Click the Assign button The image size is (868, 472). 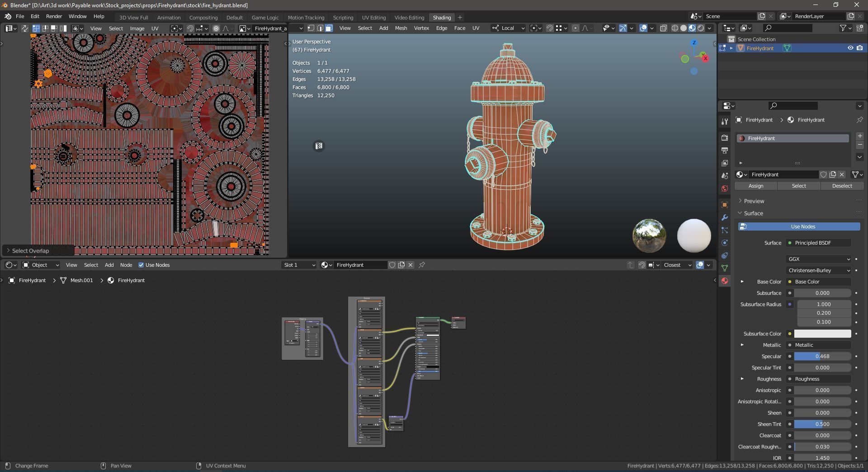(x=756, y=186)
